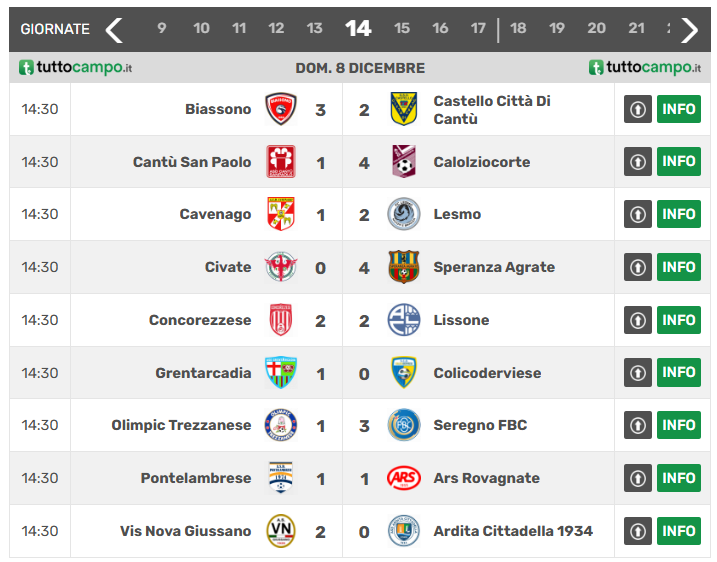Click the Ardita Cittadella 1934 team name

point(513,531)
